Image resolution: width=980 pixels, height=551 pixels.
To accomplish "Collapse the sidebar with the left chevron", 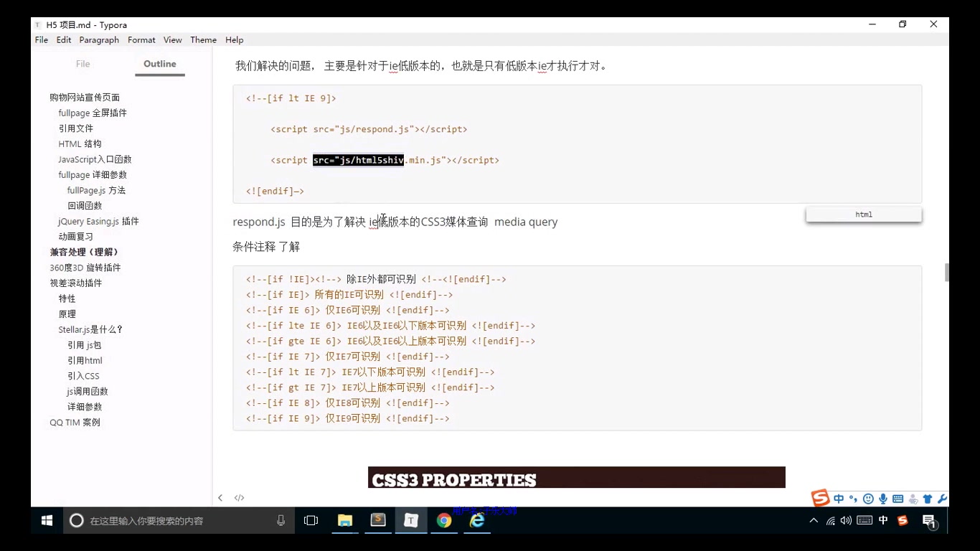I will [x=220, y=498].
